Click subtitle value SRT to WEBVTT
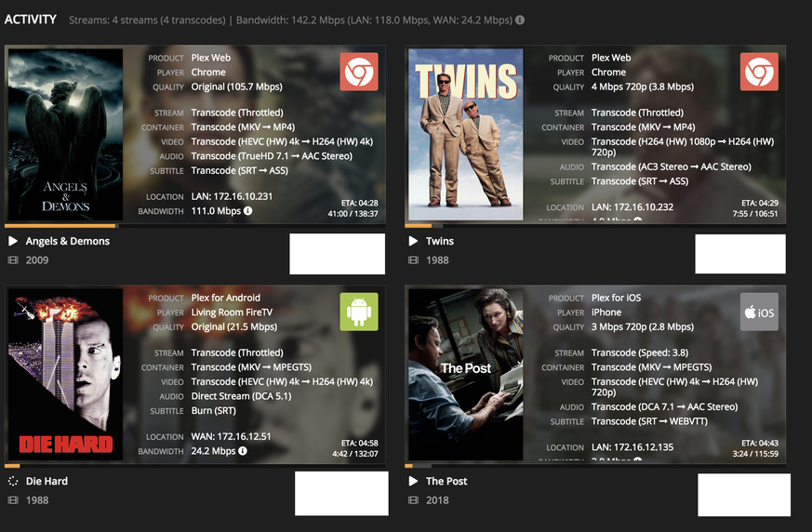The image size is (812, 532). [649, 421]
